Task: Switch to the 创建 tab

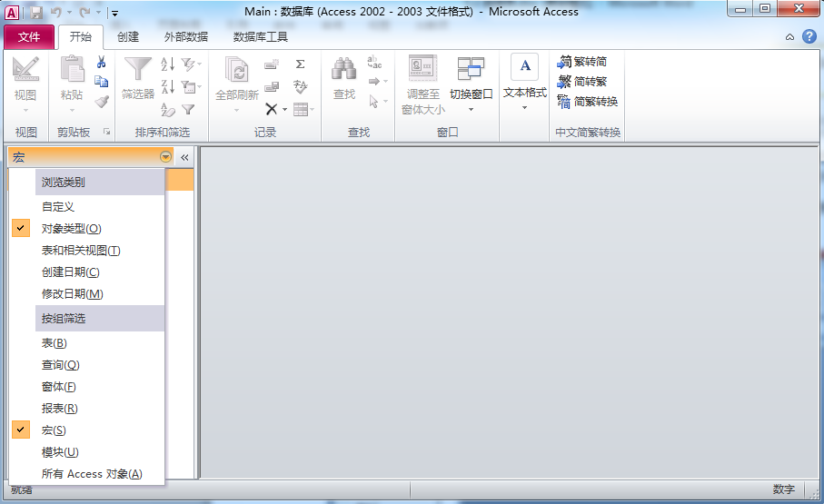Action: [x=128, y=37]
